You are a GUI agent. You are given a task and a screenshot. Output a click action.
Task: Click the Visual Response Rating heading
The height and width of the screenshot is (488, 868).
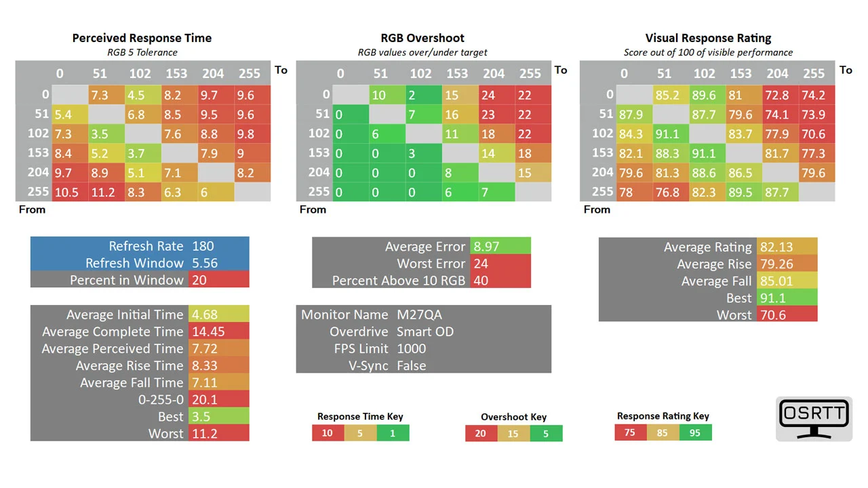point(708,38)
